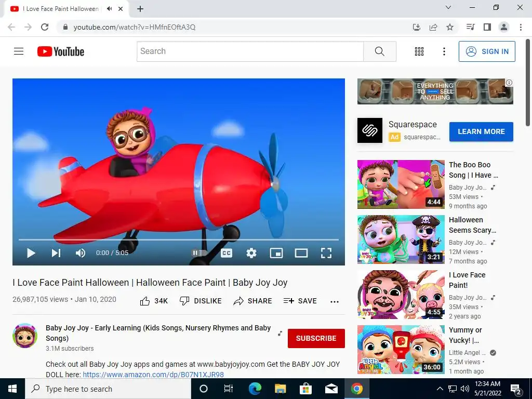Open Microsoft Store from taskbar
This screenshot has width=532, height=399.
[305, 389]
